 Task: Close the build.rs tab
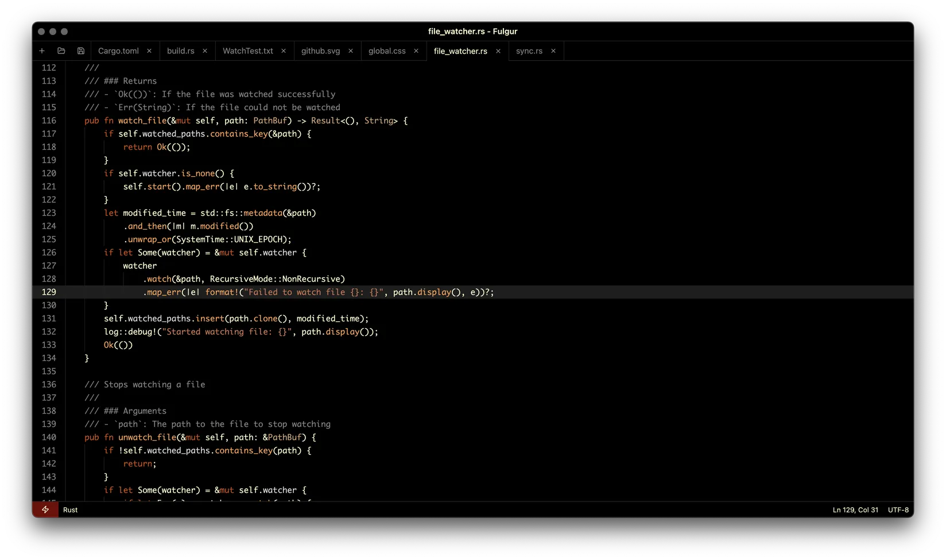[205, 51]
